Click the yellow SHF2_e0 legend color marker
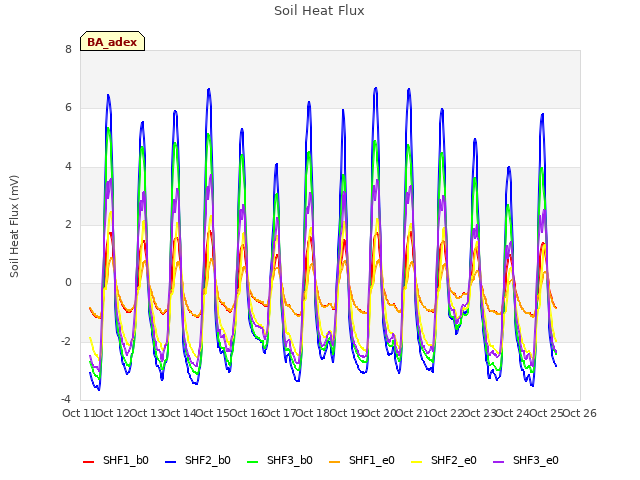The image size is (640, 480). point(416,462)
